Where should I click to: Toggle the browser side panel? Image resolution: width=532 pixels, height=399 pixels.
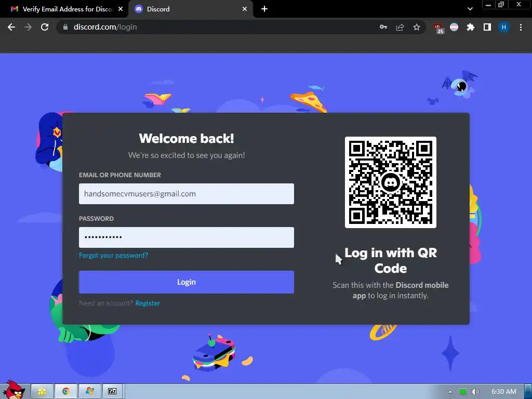click(487, 27)
